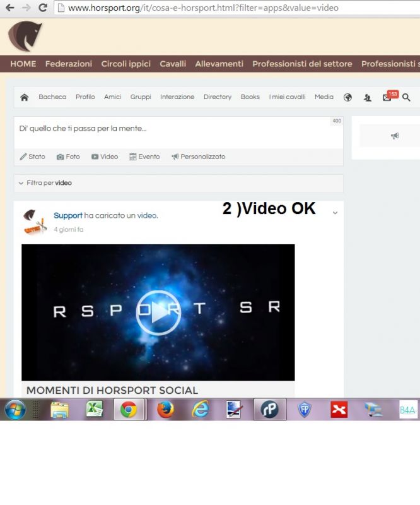The width and height of the screenshot is (420, 505).
Task: Open Media in social toolbar
Action: (x=324, y=97)
